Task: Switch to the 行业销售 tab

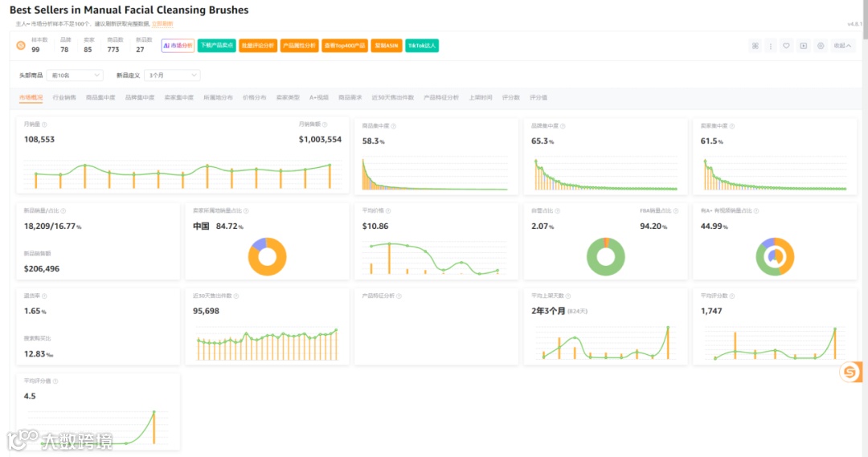Action: pyautogui.click(x=64, y=97)
